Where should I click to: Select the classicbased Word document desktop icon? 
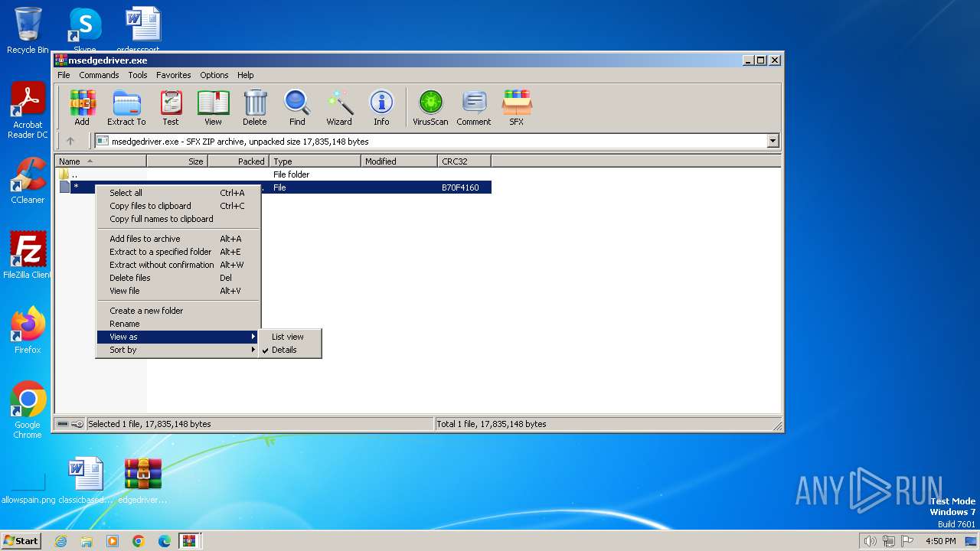click(86, 481)
